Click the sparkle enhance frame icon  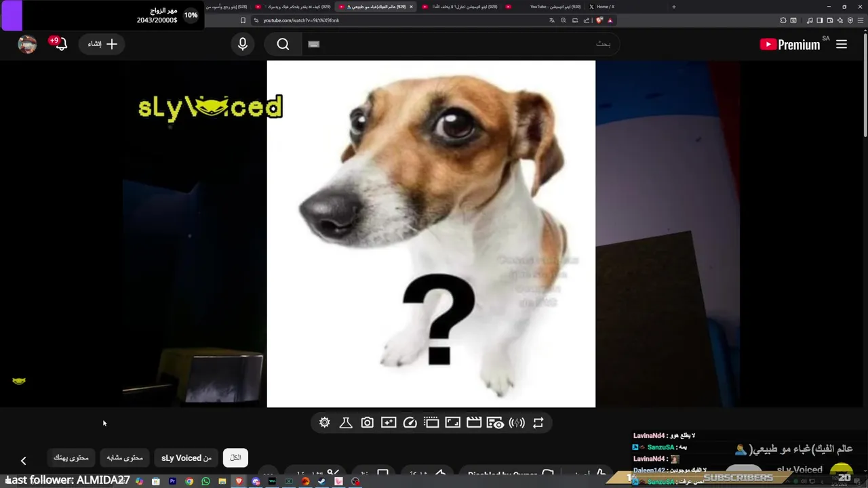[x=389, y=423]
